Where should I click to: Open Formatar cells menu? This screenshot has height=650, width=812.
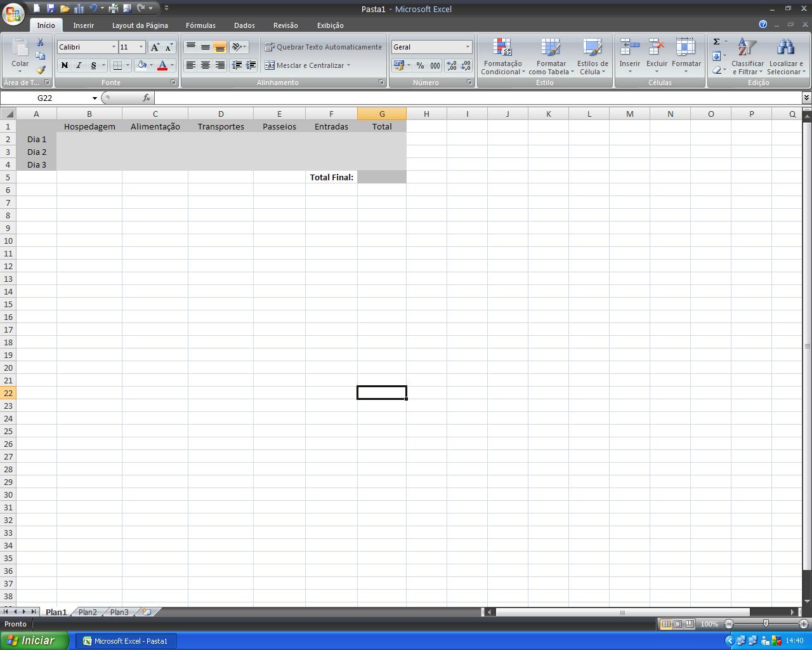686,56
